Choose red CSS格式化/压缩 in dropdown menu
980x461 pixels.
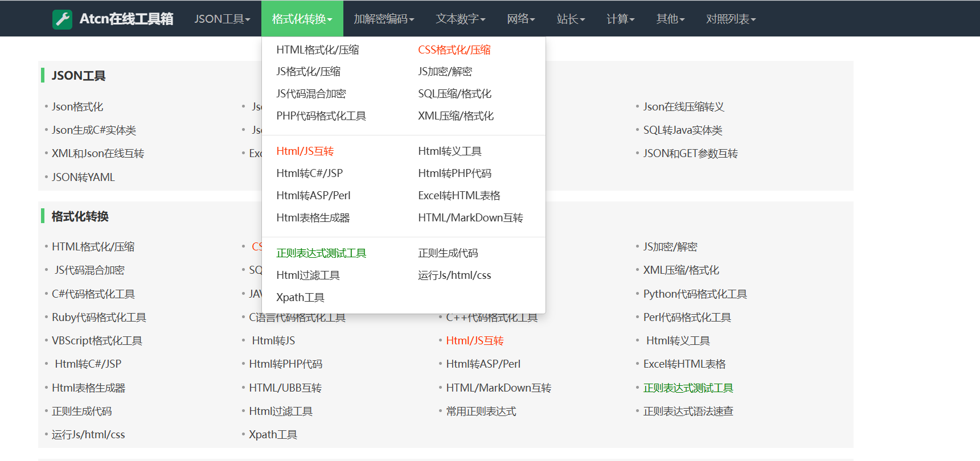coord(454,50)
